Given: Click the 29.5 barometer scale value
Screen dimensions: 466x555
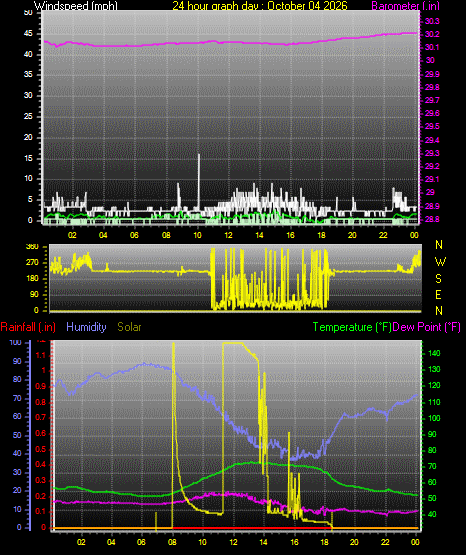Looking at the screenshot, I should pos(432,127).
